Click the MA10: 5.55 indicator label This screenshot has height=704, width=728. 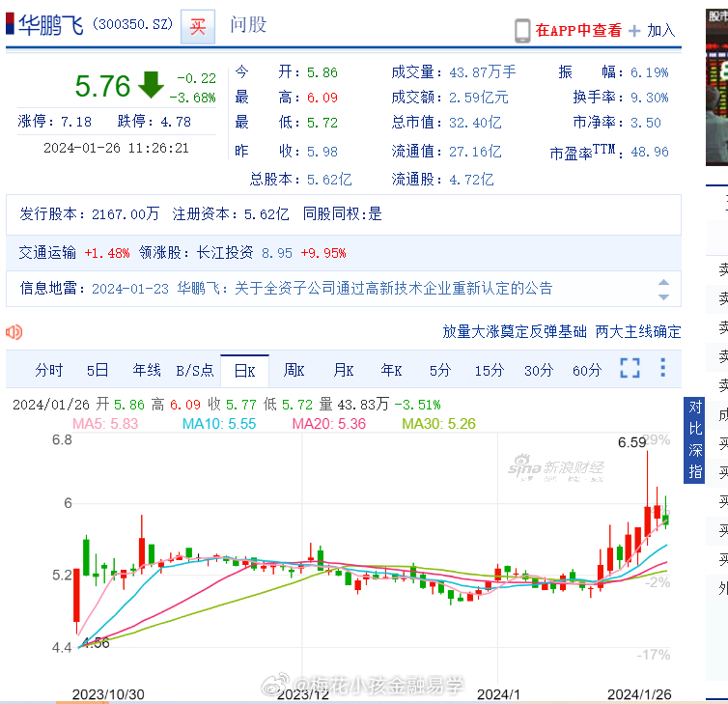(219, 424)
